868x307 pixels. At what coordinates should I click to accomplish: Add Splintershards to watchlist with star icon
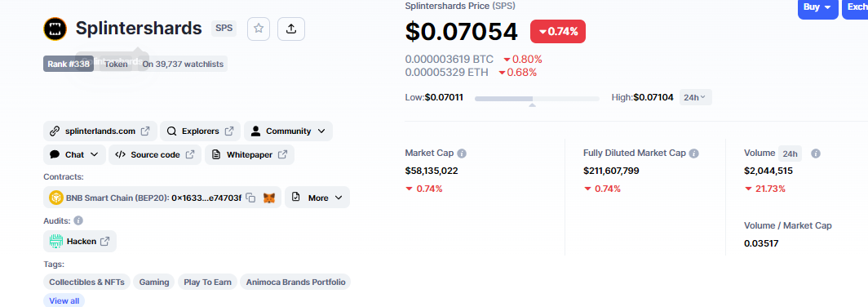tap(259, 29)
